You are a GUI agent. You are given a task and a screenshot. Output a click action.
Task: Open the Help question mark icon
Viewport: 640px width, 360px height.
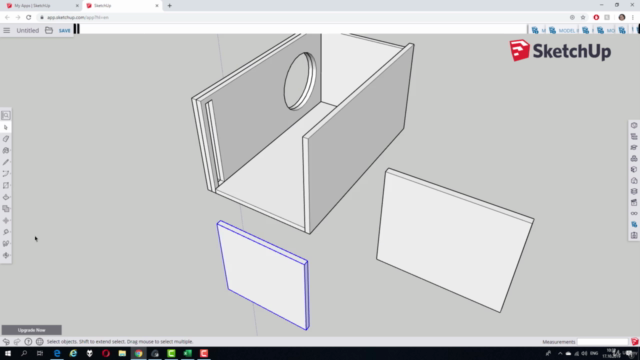coord(28,342)
